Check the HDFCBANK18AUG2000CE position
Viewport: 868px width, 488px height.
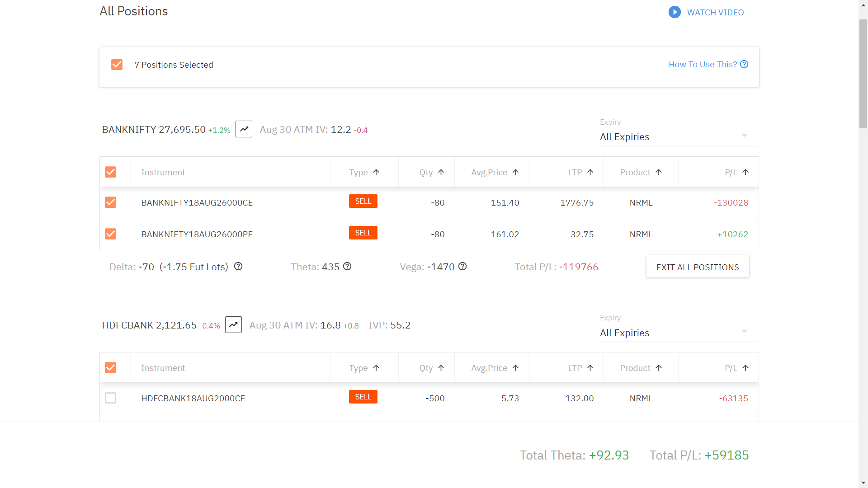point(110,398)
